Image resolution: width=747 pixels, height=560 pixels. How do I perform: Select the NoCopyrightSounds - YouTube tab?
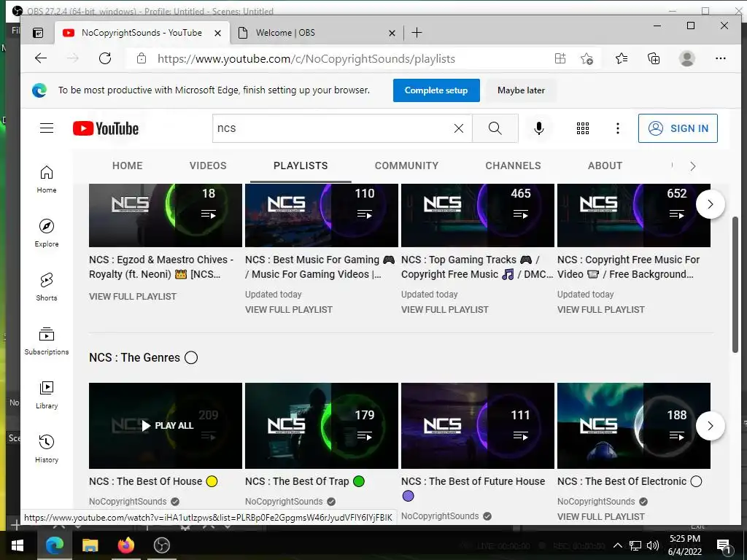click(141, 33)
